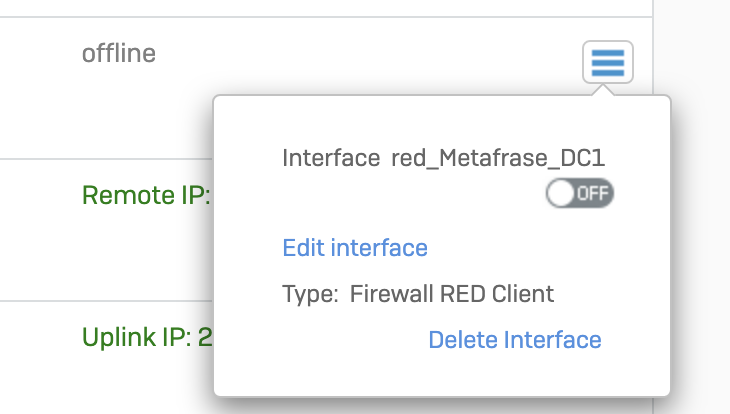Enable the interface using the gray OFF toggle

(x=580, y=193)
